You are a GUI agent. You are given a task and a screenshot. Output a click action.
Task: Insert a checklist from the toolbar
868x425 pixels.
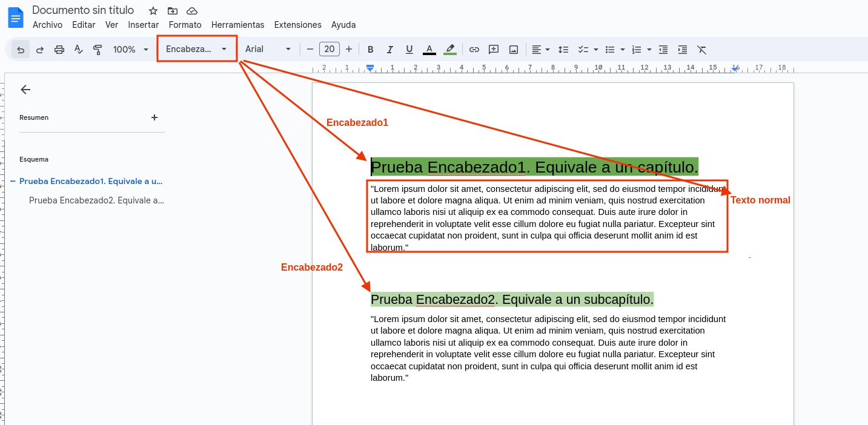[x=583, y=50]
